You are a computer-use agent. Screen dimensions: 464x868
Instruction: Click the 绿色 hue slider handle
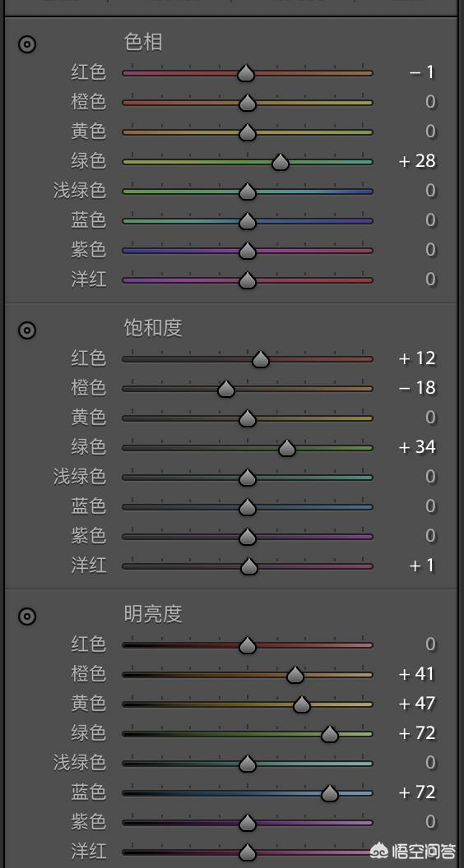(x=281, y=162)
